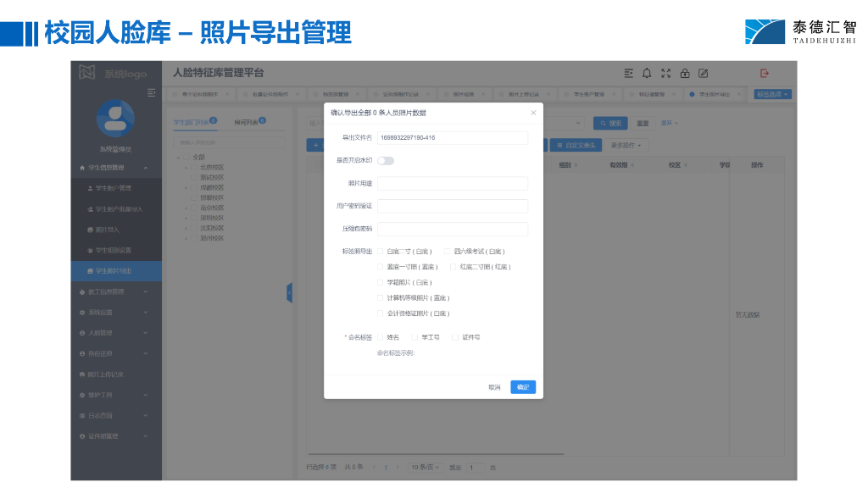Collapse the 全部 tree node
This screenshot has width=868, height=488.
pyautogui.click(x=178, y=157)
